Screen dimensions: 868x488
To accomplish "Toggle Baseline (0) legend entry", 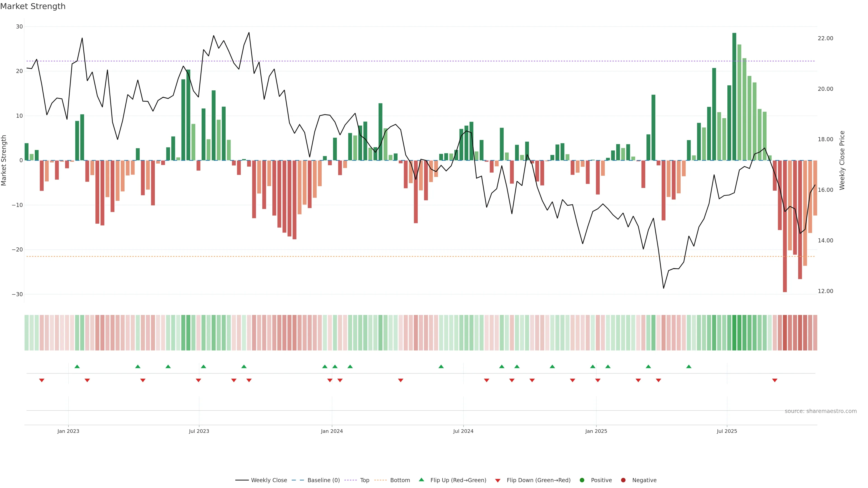I will [323, 480].
